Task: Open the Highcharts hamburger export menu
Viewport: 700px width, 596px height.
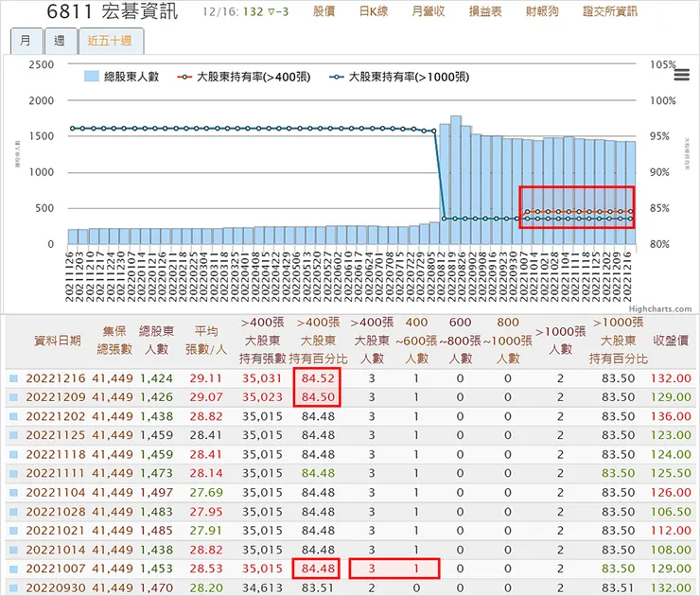Action: (x=682, y=75)
